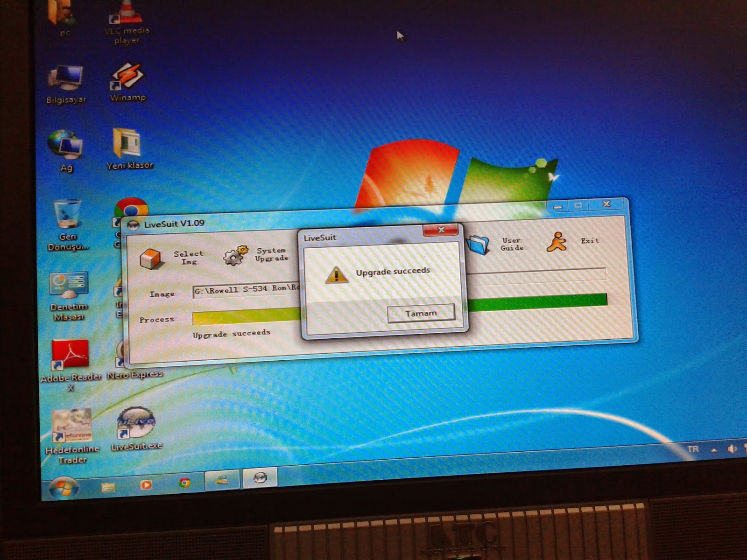Maximize the LiveSuit V1.09 main window
This screenshot has width=747, height=560.
pos(578,205)
